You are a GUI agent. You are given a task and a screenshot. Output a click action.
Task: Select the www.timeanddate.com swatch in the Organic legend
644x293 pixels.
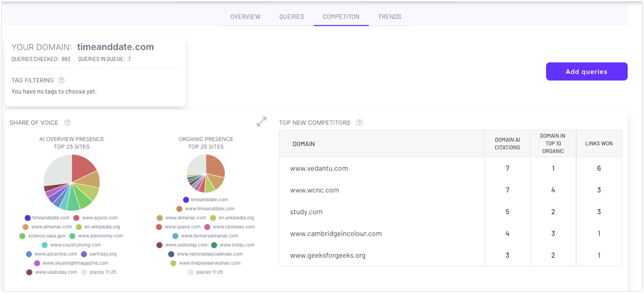pos(180,209)
